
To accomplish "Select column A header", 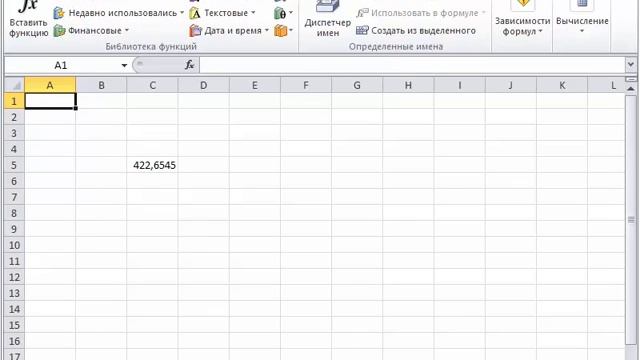I will 50,85.
